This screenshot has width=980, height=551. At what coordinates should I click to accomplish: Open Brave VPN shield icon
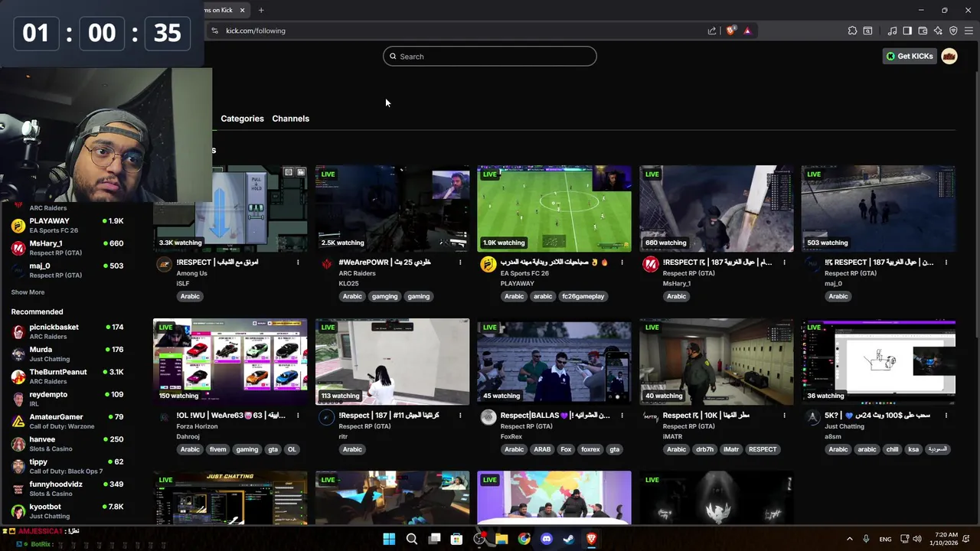pos(953,31)
